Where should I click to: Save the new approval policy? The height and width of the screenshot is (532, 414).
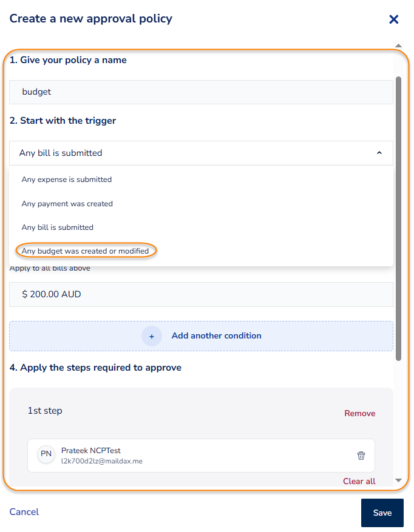[382, 513]
